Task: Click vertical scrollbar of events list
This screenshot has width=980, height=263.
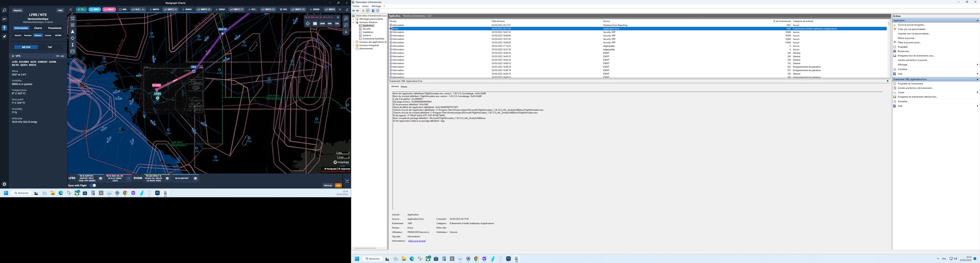Action: (x=889, y=48)
